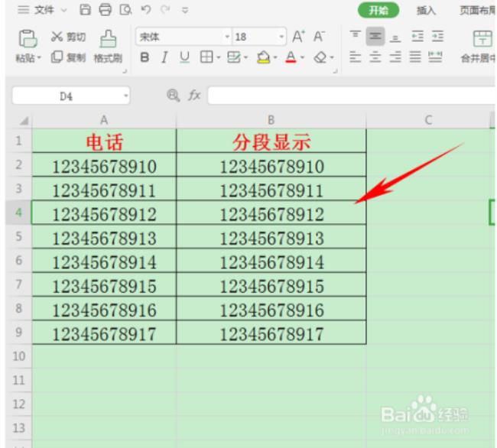The image size is (497, 448).
Task: Toggle center horizontal alignment
Action: (x=375, y=57)
